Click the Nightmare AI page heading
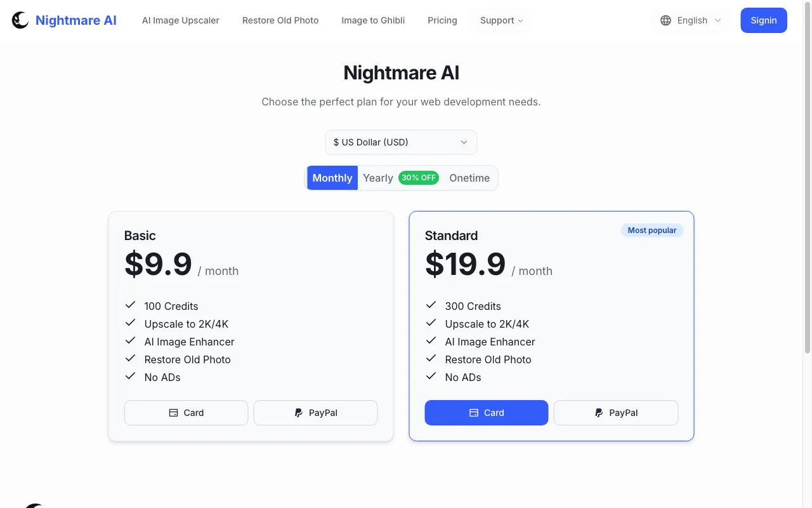 [401, 73]
